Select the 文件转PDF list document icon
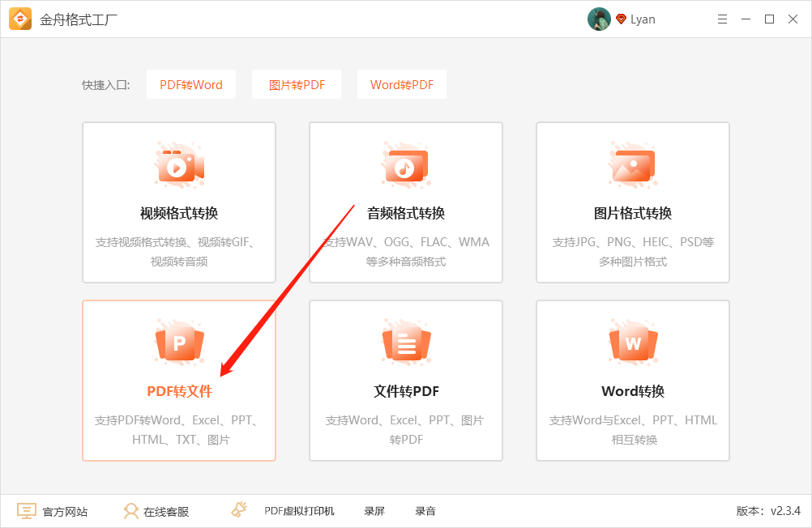Viewport: 812px width, 528px height. point(405,342)
